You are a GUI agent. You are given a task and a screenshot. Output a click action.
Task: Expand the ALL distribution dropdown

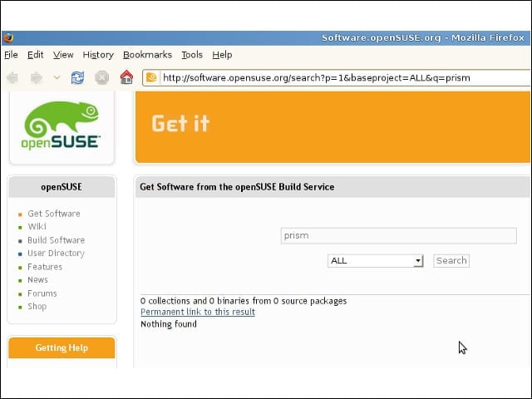(x=375, y=261)
